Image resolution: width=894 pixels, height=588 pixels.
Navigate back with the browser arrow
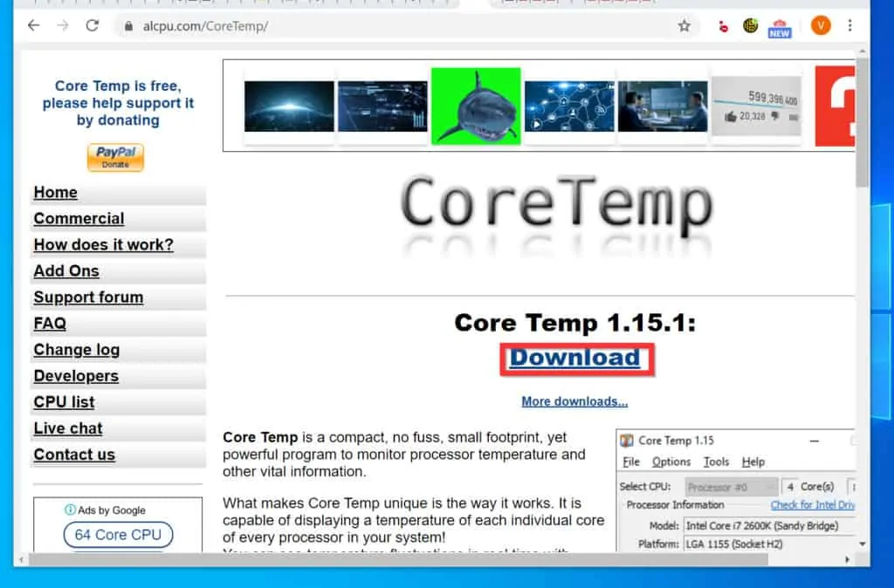[32, 26]
